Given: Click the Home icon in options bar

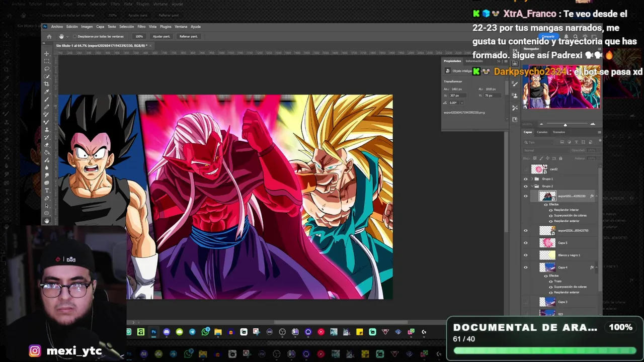Looking at the screenshot, I should 49,36.
